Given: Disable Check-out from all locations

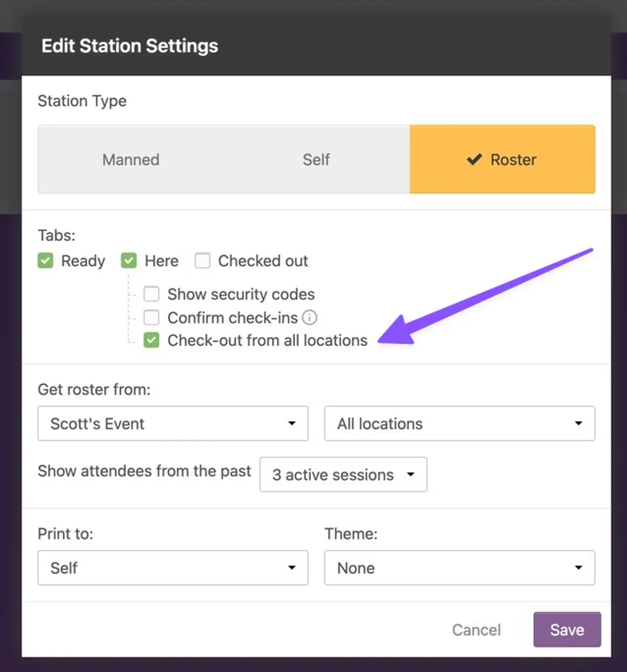Looking at the screenshot, I should [152, 340].
